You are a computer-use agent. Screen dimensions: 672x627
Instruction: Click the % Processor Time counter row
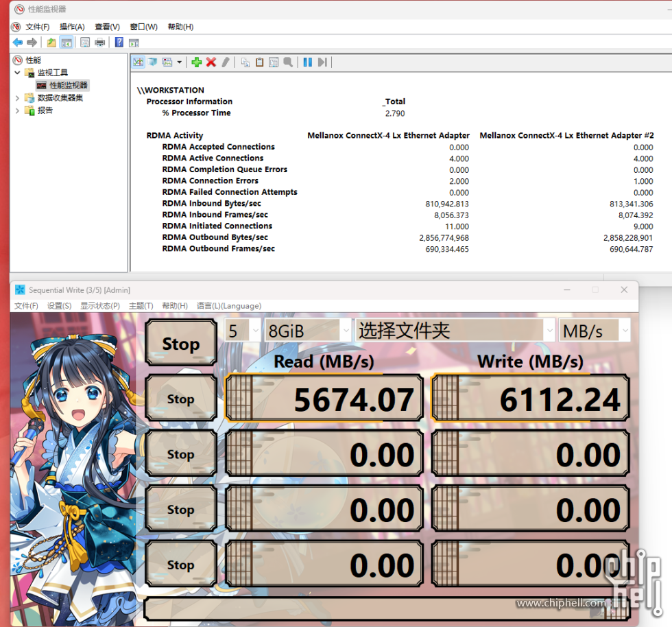196,113
